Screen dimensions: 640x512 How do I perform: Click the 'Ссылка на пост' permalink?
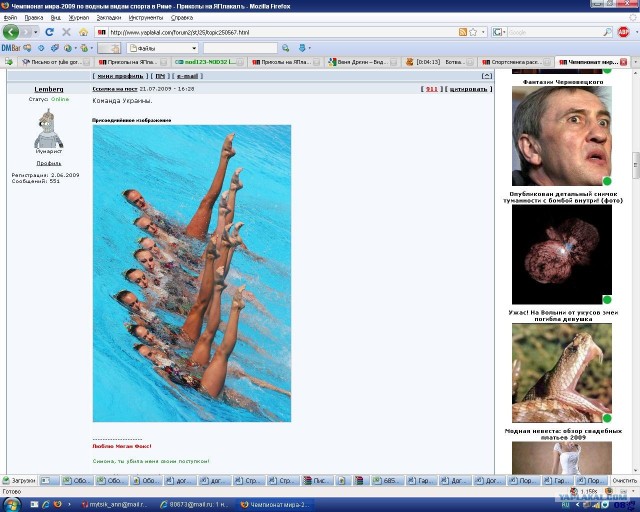pyautogui.click(x=115, y=89)
